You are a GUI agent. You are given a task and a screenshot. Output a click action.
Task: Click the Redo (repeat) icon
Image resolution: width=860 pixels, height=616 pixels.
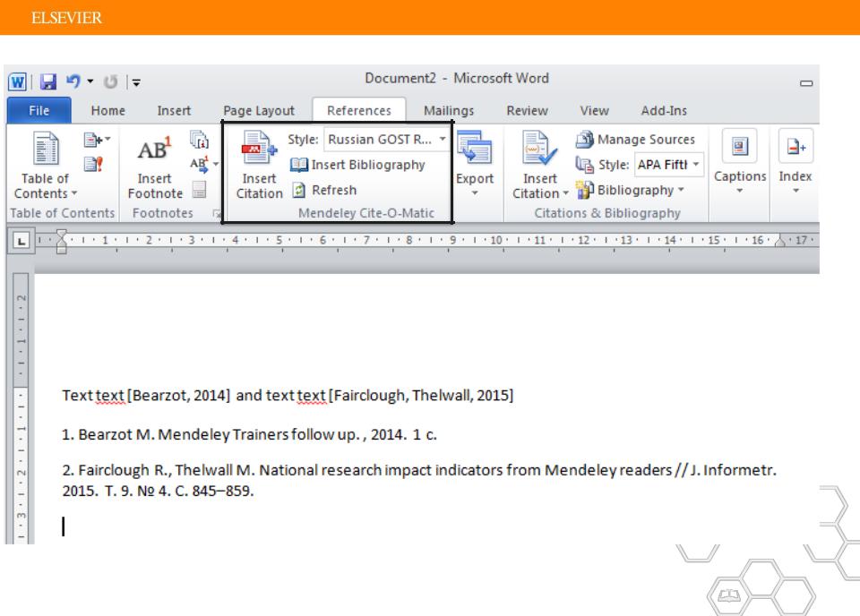[x=111, y=81]
